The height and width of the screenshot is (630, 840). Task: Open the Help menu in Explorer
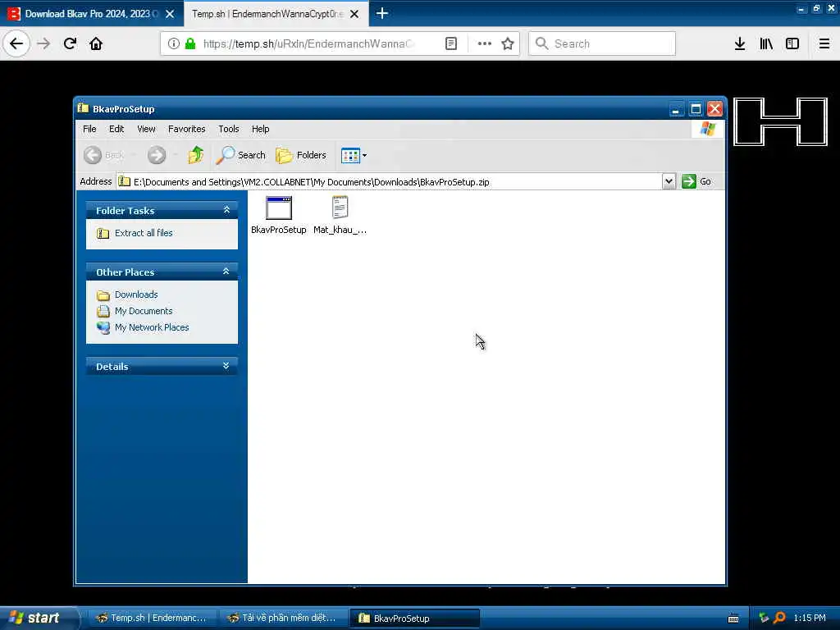coord(260,129)
